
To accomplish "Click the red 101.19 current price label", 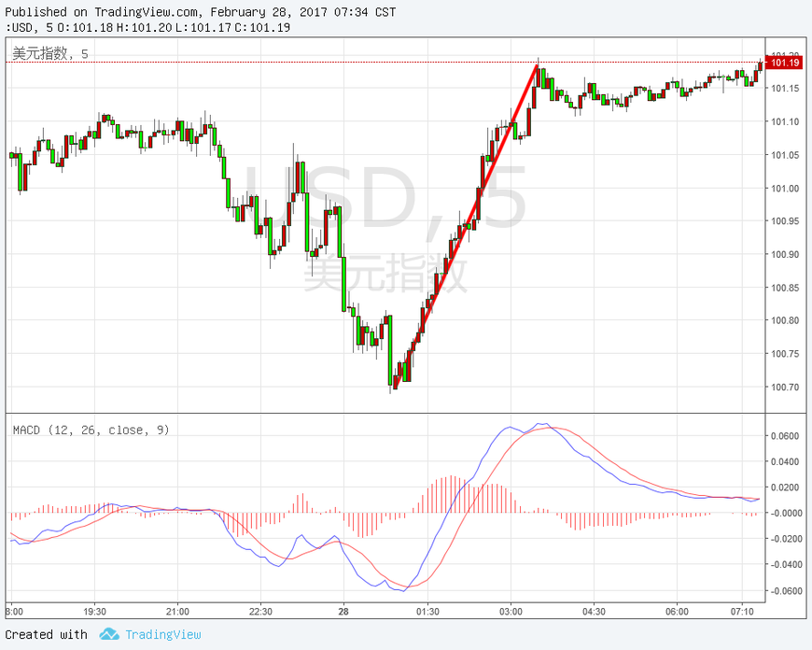I will click(784, 63).
